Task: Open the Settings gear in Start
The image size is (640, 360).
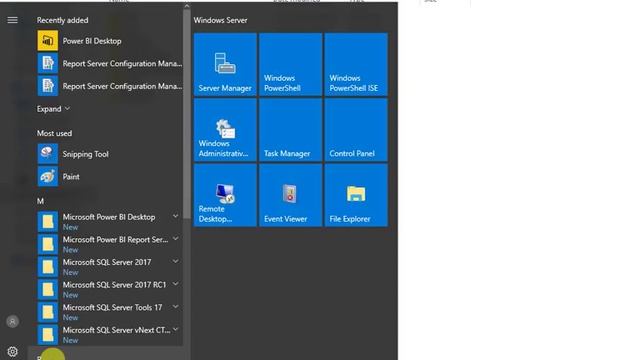Action: 13,351
